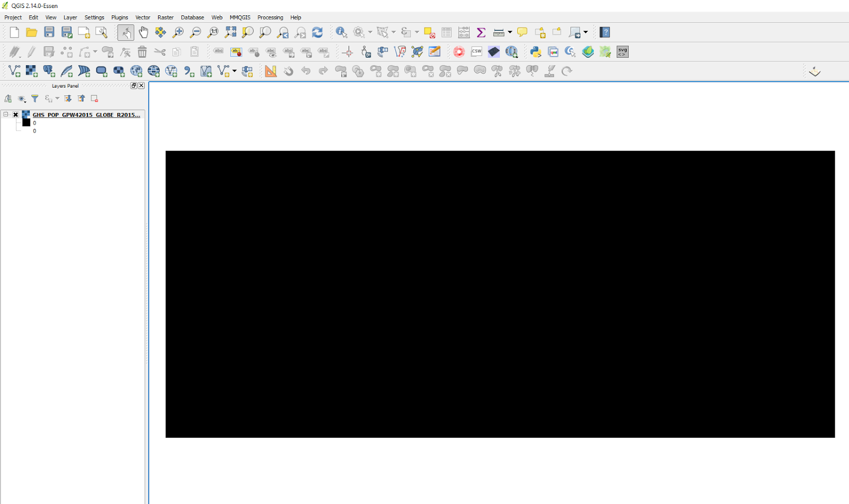Screen dimensions: 849x504
Task: Open the annotation tool dropdown arrow
Action: [586, 32]
